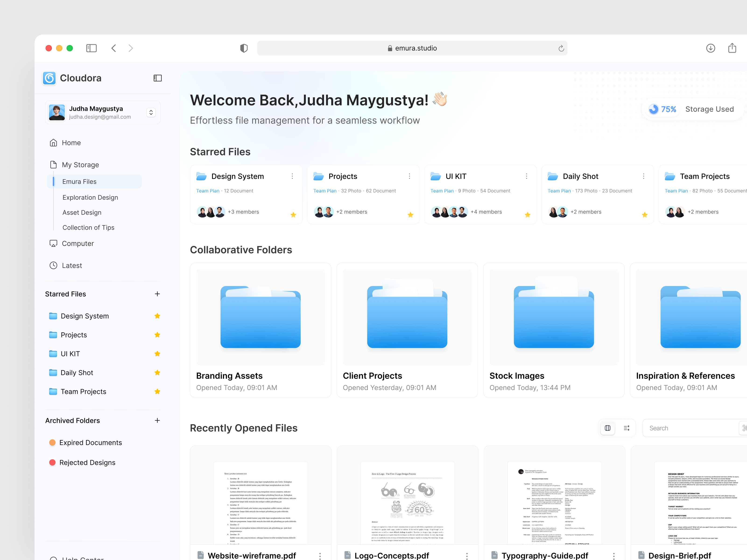Add a folder using Archived Folders plus button
747x560 pixels.
157,420
